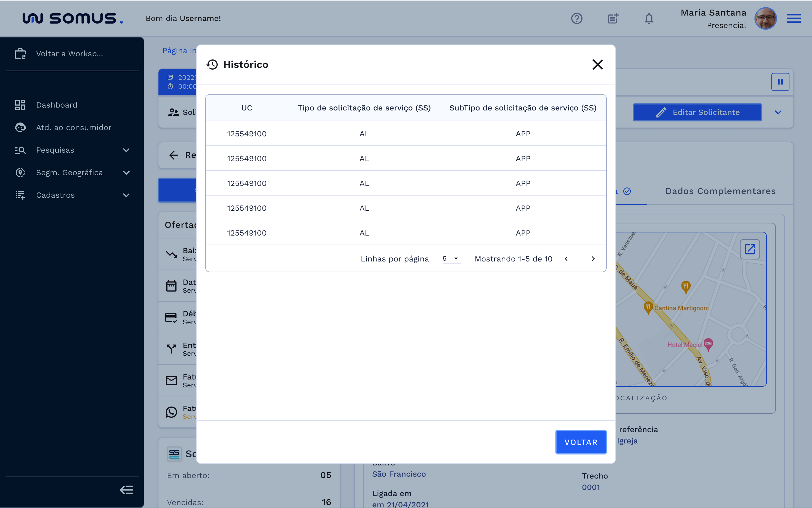Close the Histórico dialog
The height and width of the screenshot is (508, 812).
(597, 65)
